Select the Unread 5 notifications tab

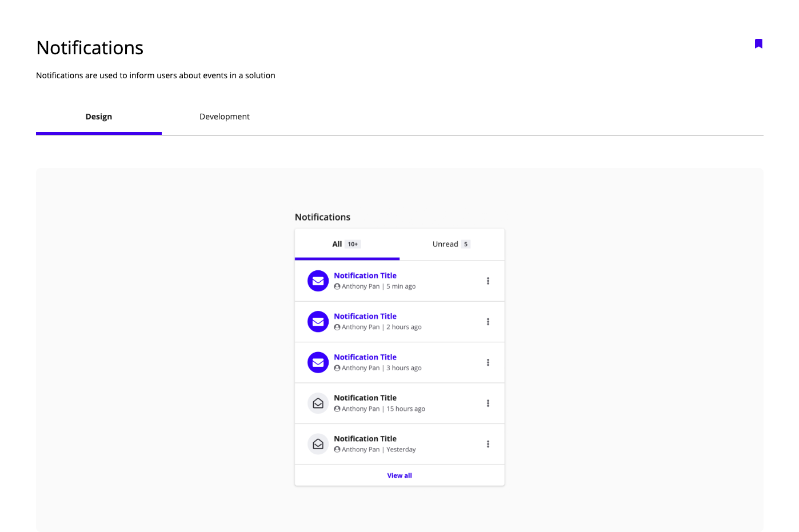coord(452,244)
